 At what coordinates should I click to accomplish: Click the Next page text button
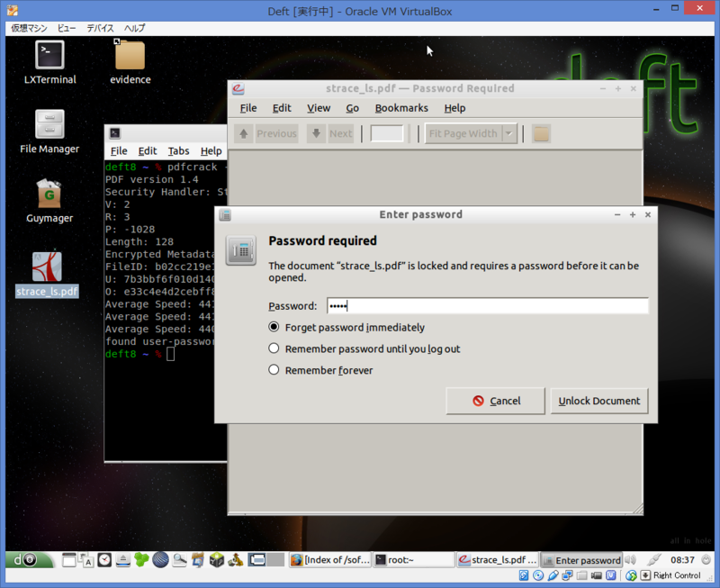(340, 133)
